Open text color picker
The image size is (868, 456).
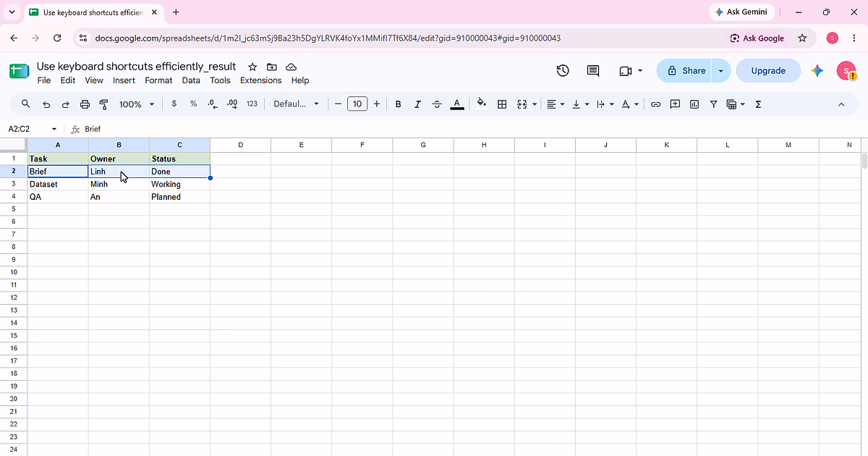[456, 104]
